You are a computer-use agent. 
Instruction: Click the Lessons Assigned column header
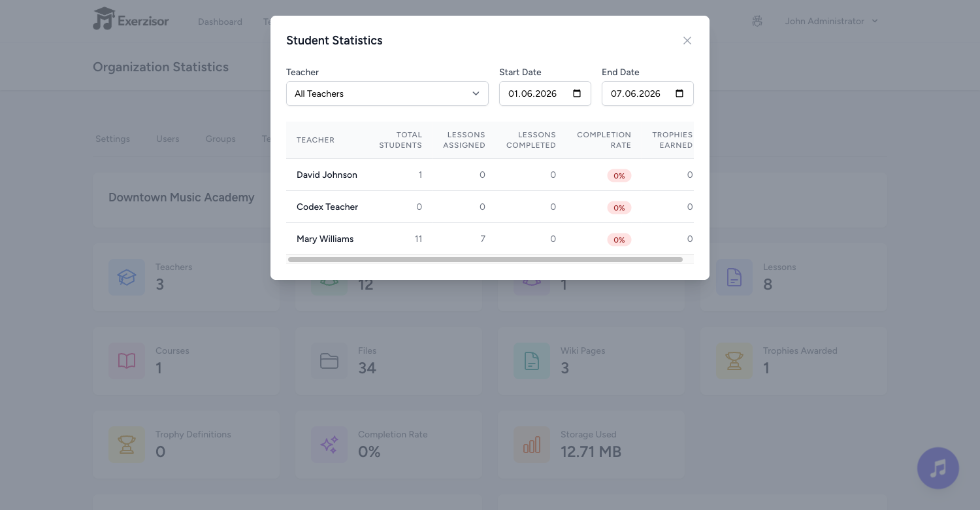pyautogui.click(x=464, y=140)
